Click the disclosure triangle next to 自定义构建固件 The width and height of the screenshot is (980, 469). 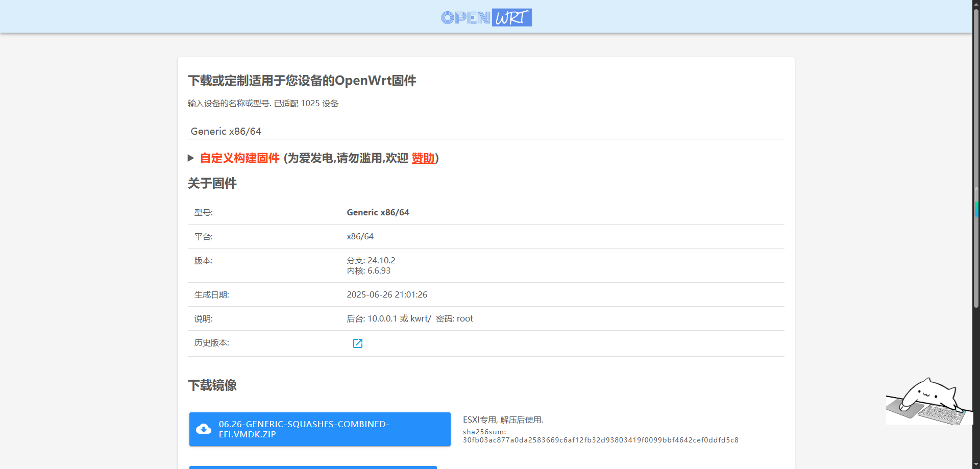pyautogui.click(x=191, y=158)
